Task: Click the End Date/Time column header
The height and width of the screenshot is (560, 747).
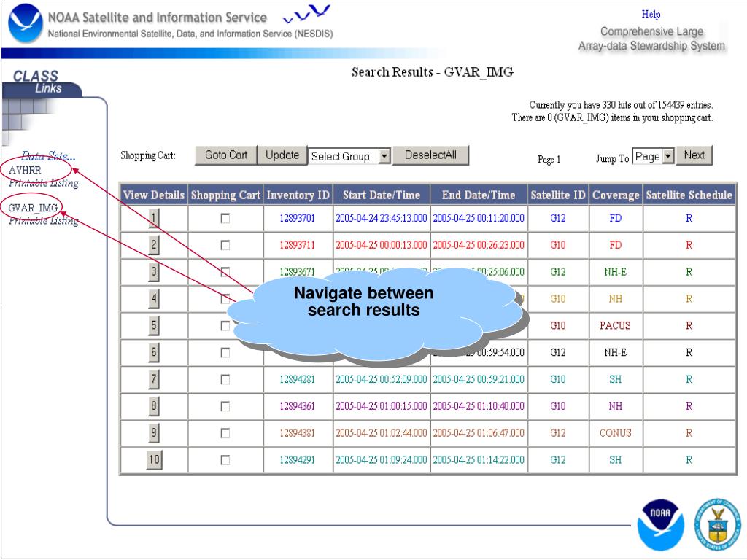Action: click(479, 195)
